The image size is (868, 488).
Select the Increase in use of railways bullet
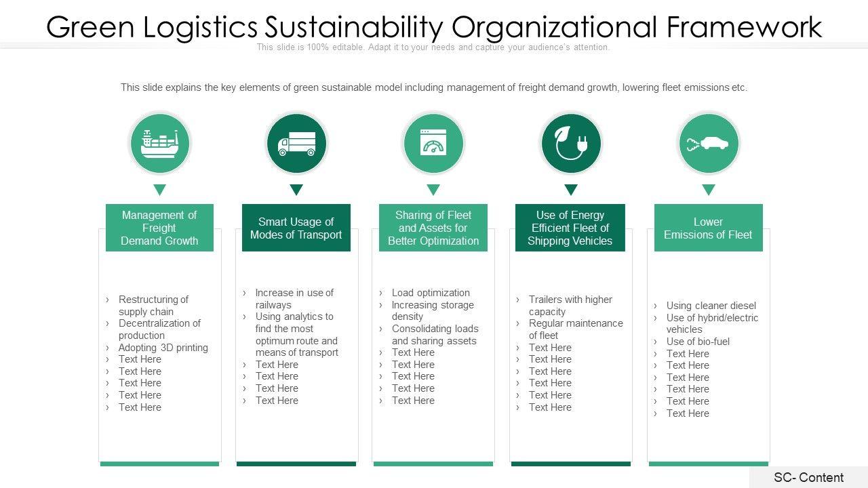pos(294,299)
